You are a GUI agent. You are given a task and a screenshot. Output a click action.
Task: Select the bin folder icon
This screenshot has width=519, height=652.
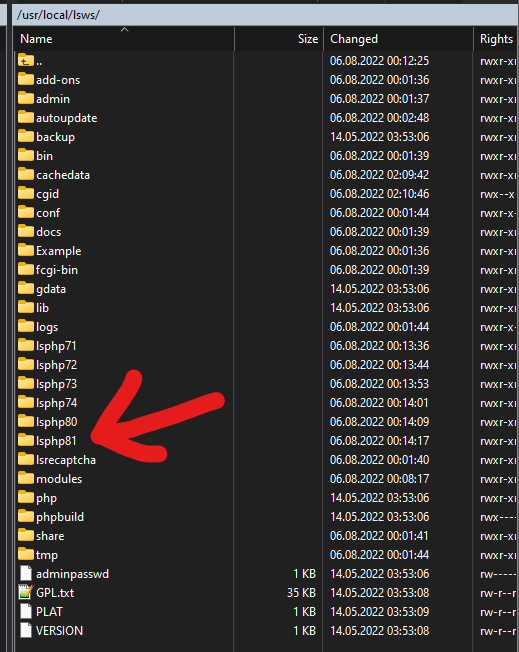point(26,155)
